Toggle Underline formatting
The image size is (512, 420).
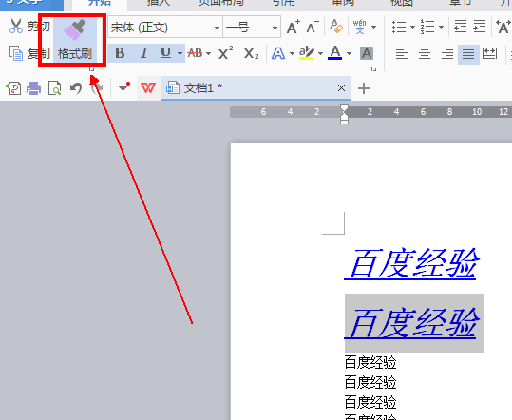(166, 53)
